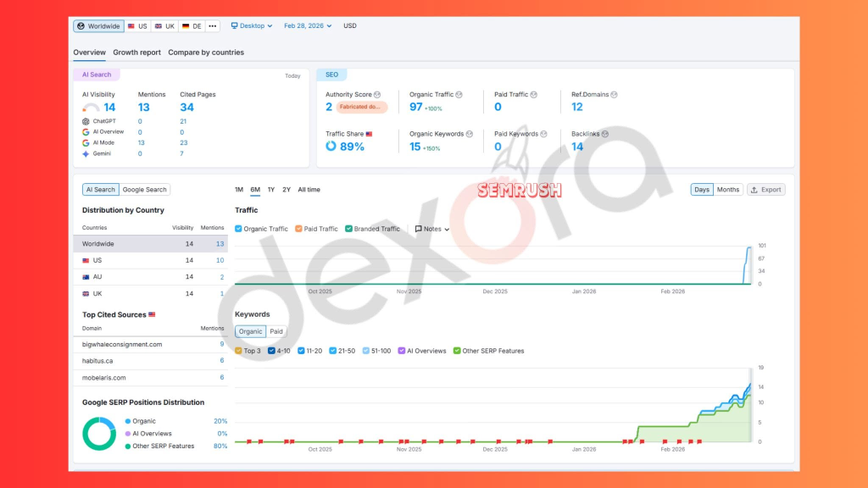Set time range to All time
Viewport: 868px width, 488px height.
tap(309, 190)
